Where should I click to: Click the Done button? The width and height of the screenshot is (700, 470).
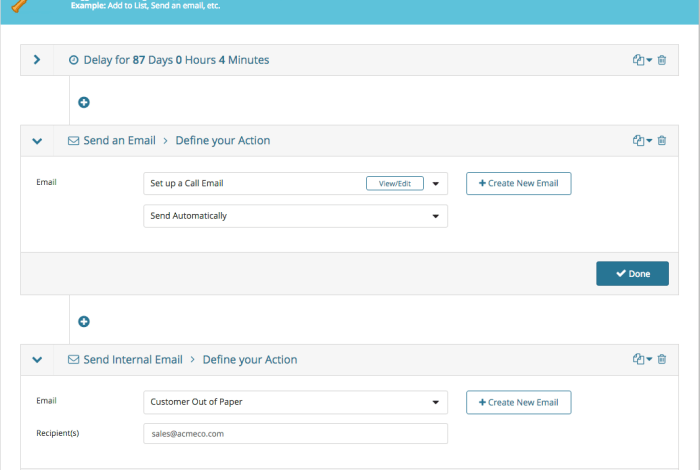click(x=632, y=274)
